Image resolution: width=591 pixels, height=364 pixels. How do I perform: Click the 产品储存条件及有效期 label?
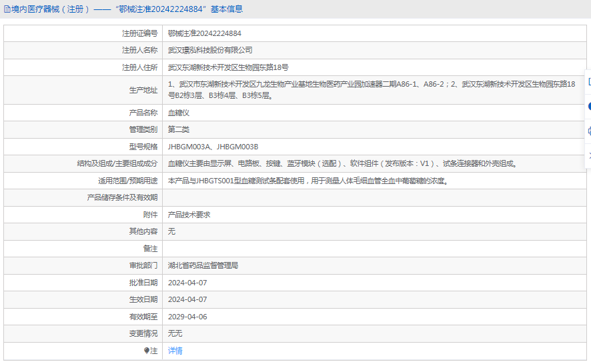(x=122, y=197)
